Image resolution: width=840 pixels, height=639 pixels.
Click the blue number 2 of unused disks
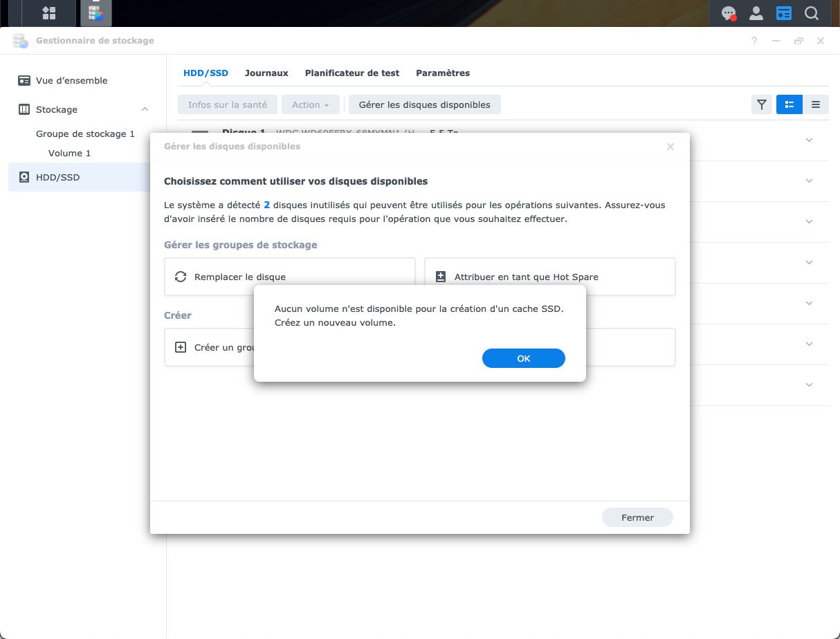pyautogui.click(x=267, y=205)
